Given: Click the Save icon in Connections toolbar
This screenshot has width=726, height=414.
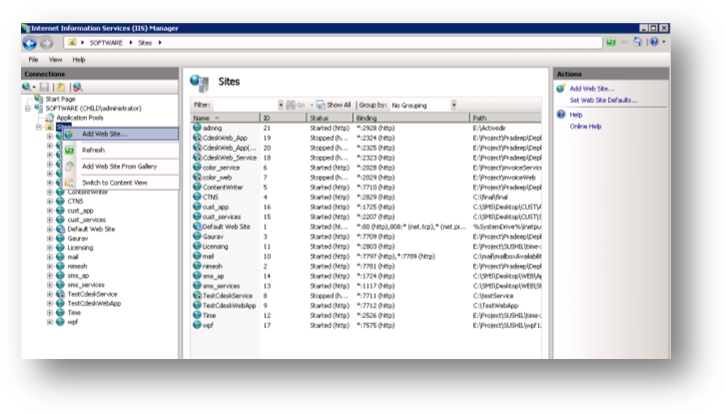Looking at the screenshot, I should pyautogui.click(x=44, y=87).
